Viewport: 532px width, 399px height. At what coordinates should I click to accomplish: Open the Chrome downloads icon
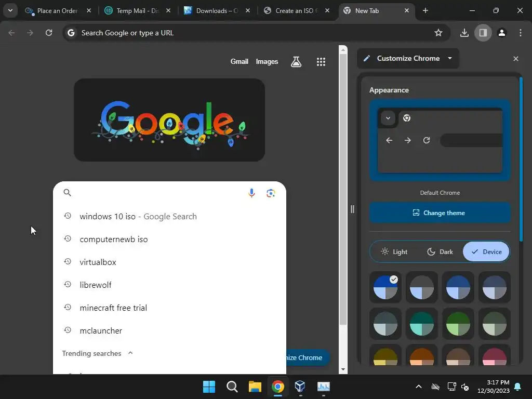pos(464,33)
